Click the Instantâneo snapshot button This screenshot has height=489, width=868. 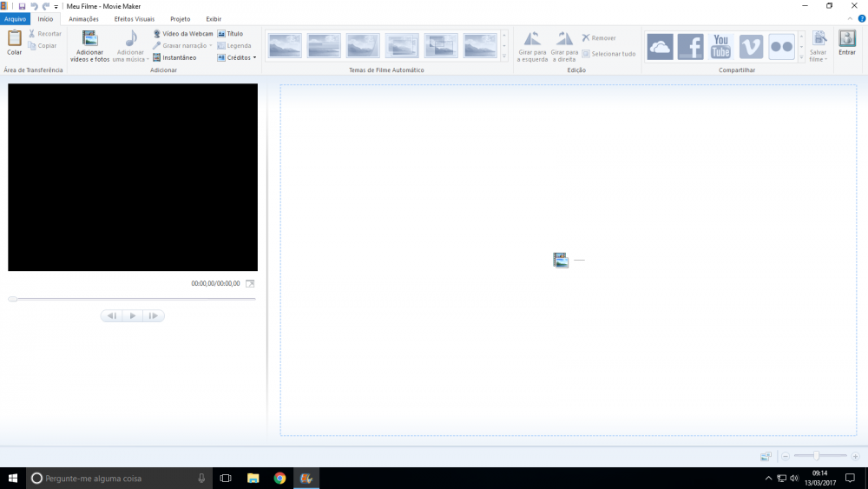click(x=174, y=57)
